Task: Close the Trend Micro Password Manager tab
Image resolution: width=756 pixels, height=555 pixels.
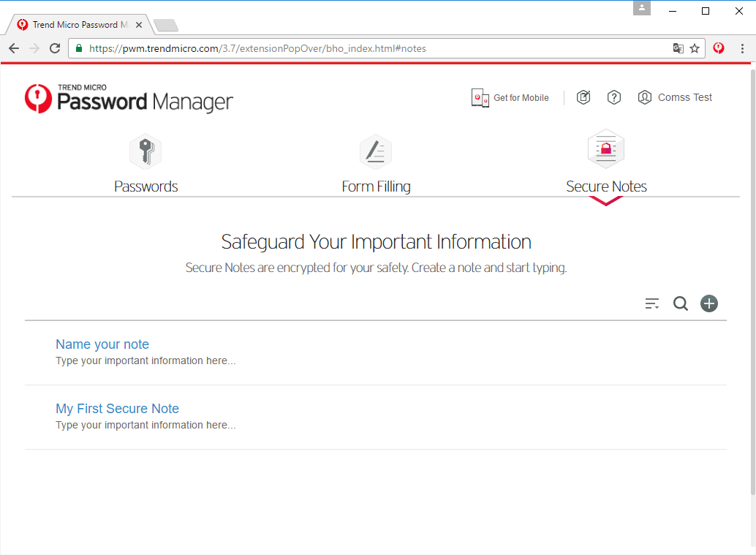Action: pyautogui.click(x=139, y=25)
